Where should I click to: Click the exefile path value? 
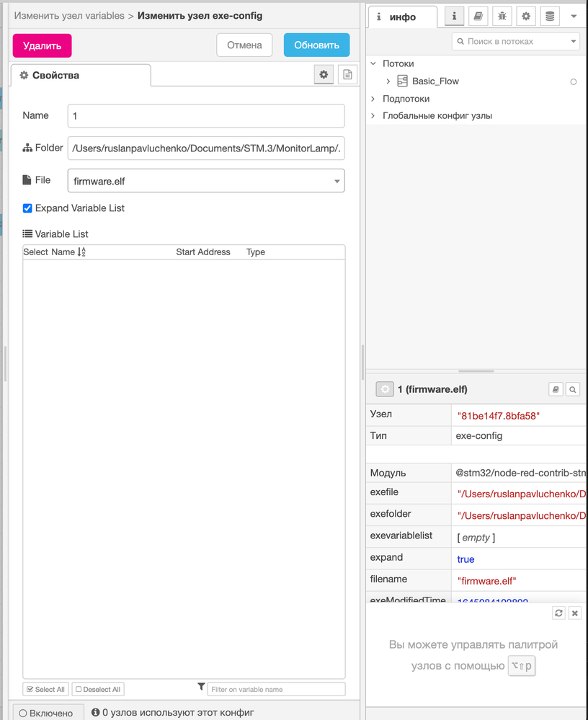click(x=521, y=494)
